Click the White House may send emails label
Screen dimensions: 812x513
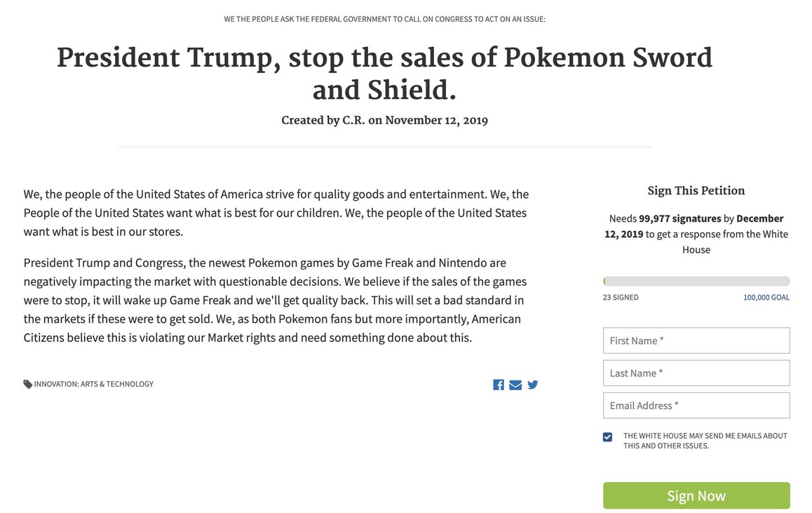tap(705, 441)
